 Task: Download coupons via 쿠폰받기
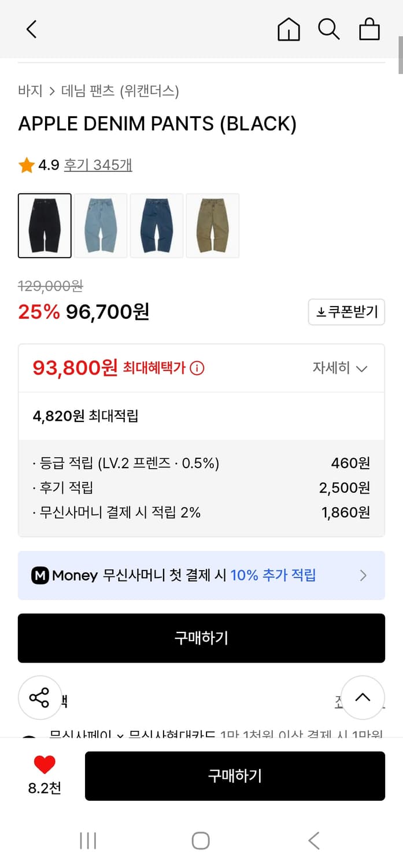[x=346, y=311]
